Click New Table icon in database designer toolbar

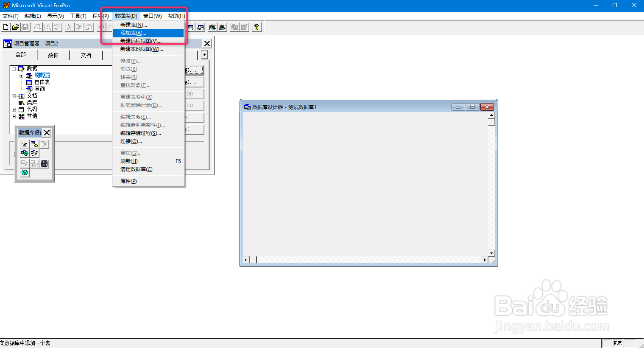25,144
